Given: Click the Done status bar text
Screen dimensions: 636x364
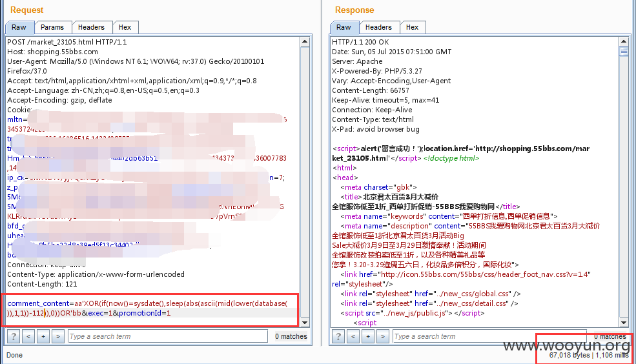Looking at the screenshot, I should coord(14,355).
